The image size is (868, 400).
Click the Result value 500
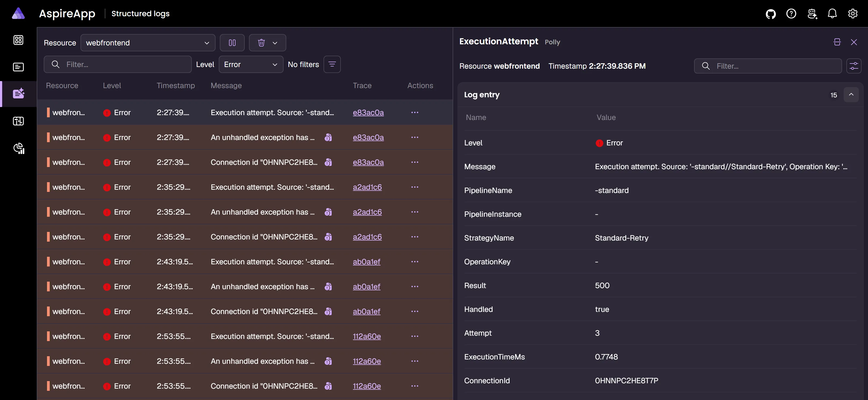click(x=602, y=286)
